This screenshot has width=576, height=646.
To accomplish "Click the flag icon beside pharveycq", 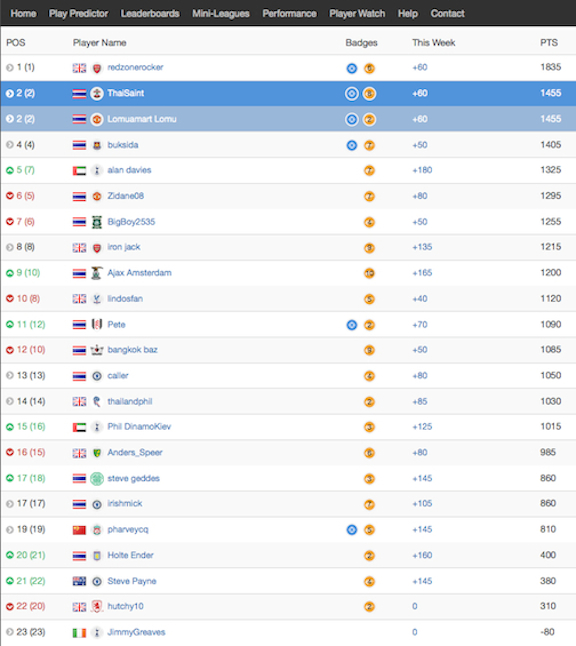I will point(80,530).
